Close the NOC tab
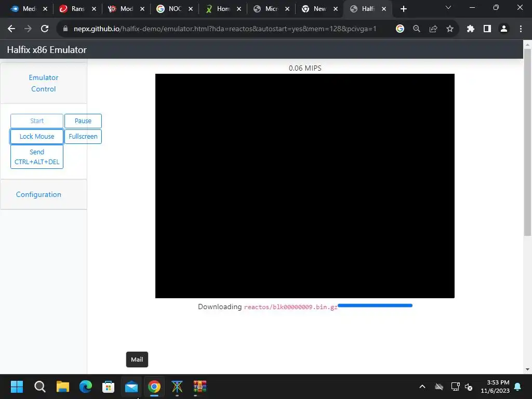The image size is (532, 399). [191, 9]
